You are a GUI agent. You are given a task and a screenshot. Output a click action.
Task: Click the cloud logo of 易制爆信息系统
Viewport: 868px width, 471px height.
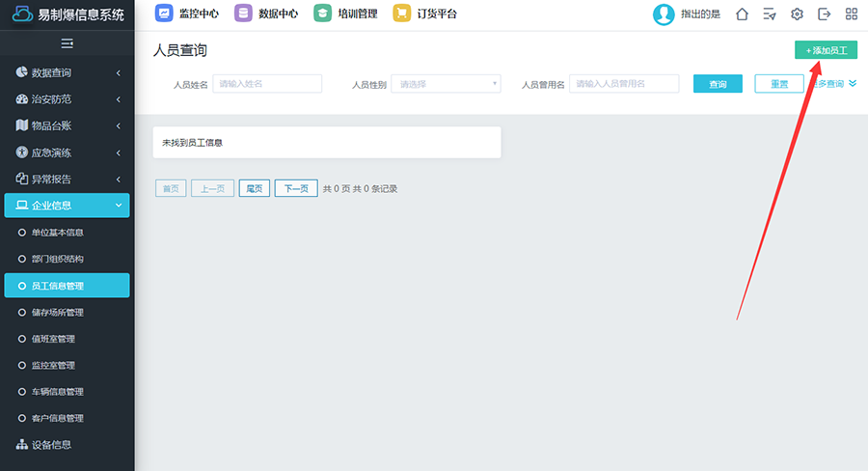coord(22,14)
